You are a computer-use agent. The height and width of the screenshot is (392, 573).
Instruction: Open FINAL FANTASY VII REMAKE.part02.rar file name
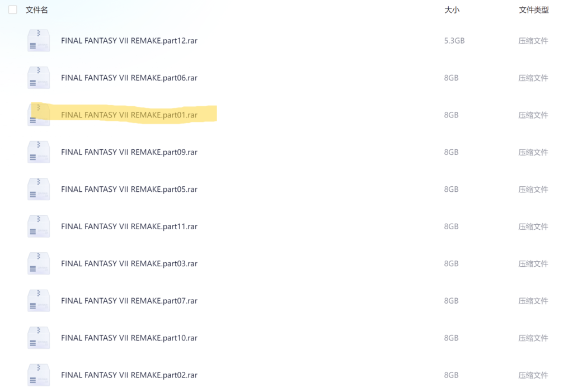(x=129, y=375)
